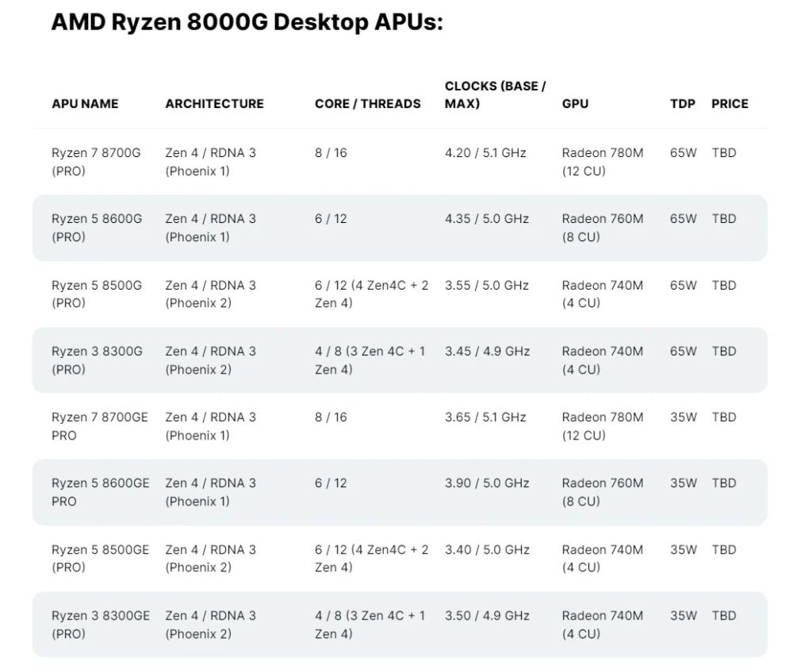Click the APU NAME column header

click(x=85, y=104)
